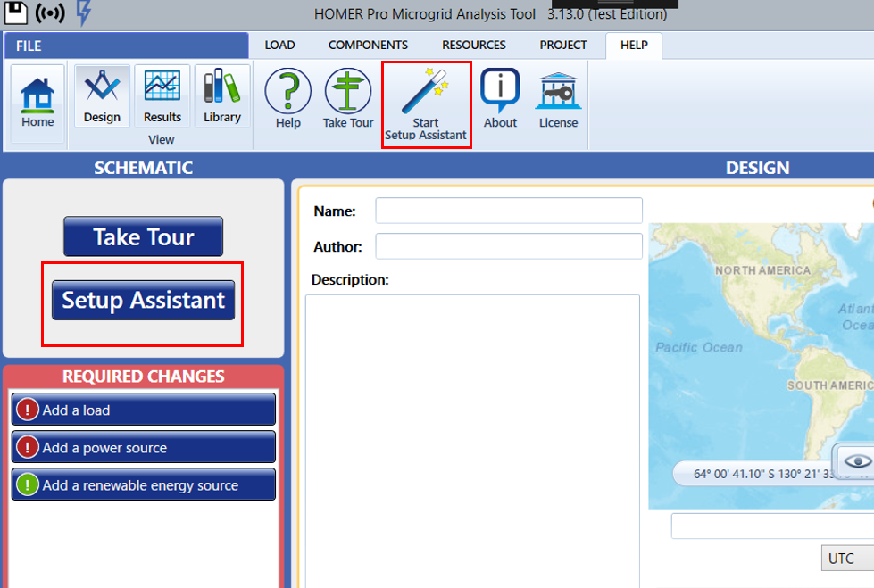874x588 pixels.
Task: Click Add a power source
Action: click(143, 447)
